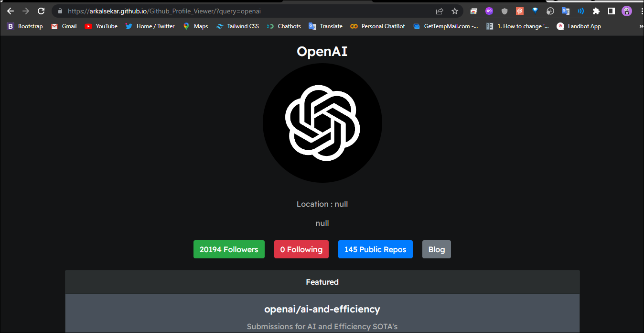Open the orange lollipop extension
Screen dimensions: 644x333
(520, 11)
